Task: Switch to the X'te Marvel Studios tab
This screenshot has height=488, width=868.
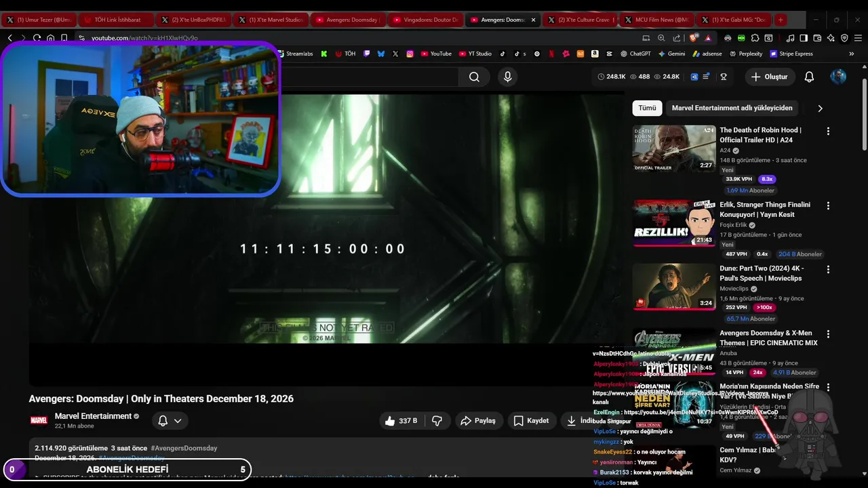Action: coord(271,20)
